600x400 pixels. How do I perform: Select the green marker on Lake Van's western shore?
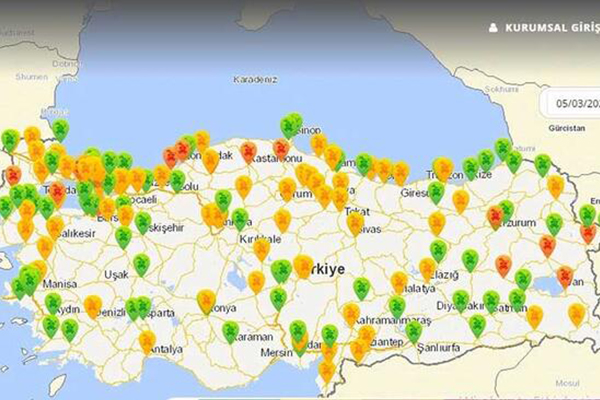pyautogui.click(x=523, y=279)
